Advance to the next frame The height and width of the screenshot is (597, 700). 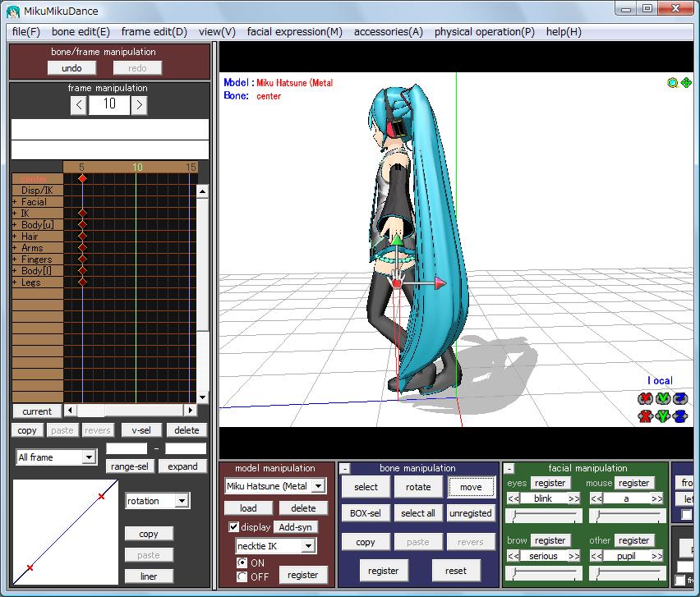coord(140,105)
